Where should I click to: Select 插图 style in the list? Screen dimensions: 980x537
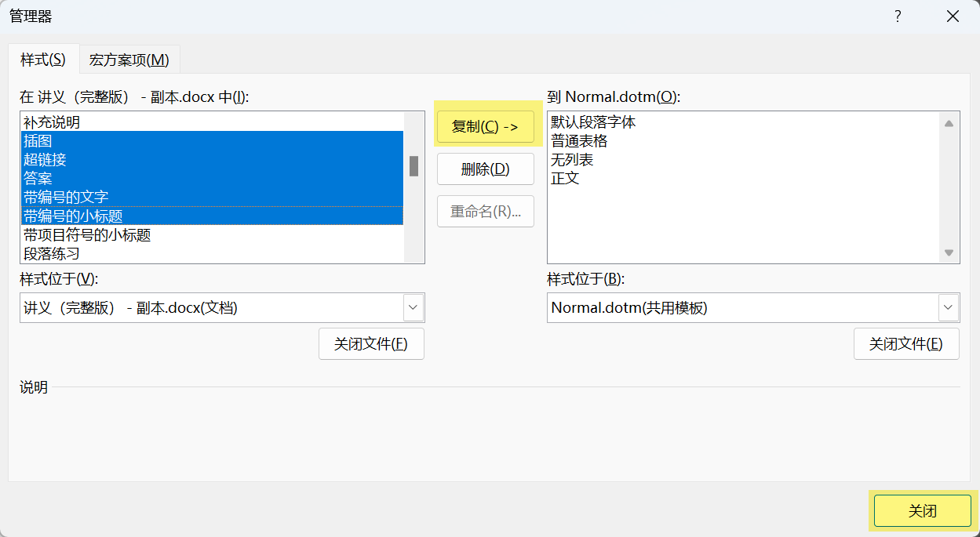click(x=212, y=141)
